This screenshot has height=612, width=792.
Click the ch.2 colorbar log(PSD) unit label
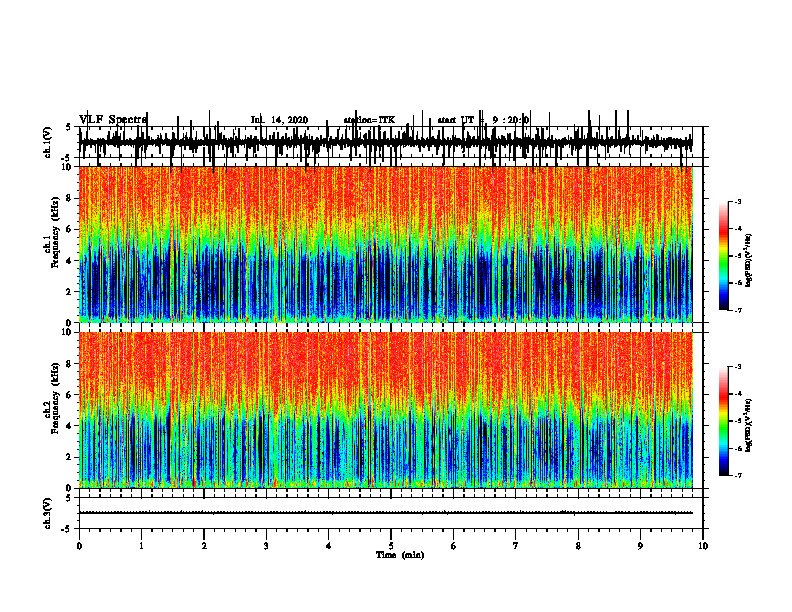[x=748, y=425]
